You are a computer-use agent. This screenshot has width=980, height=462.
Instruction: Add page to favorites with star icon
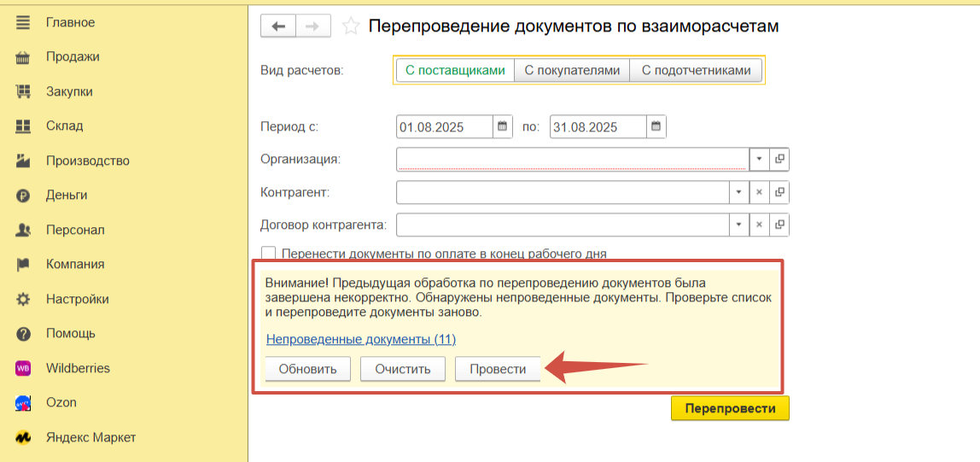coord(350,26)
